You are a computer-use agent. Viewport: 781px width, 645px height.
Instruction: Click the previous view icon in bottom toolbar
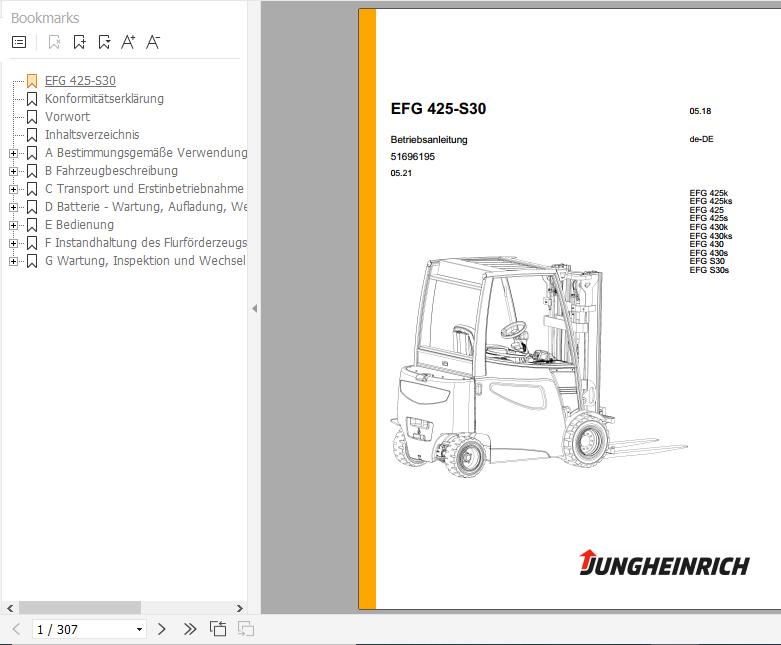point(218,629)
